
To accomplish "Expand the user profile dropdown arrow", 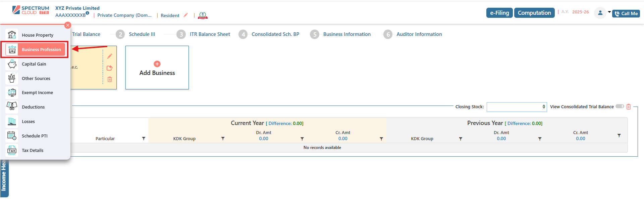I will pyautogui.click(x=609, y=12).
